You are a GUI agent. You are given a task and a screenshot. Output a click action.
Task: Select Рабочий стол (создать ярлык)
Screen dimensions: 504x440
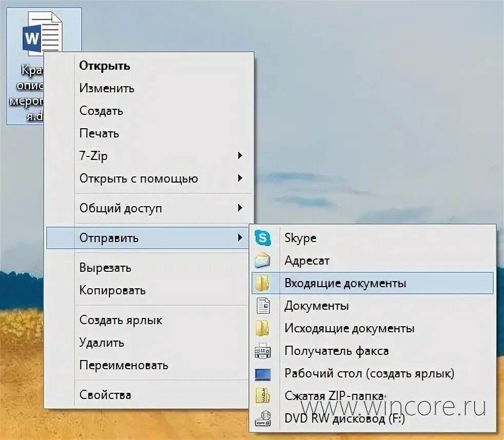(373, 373)
